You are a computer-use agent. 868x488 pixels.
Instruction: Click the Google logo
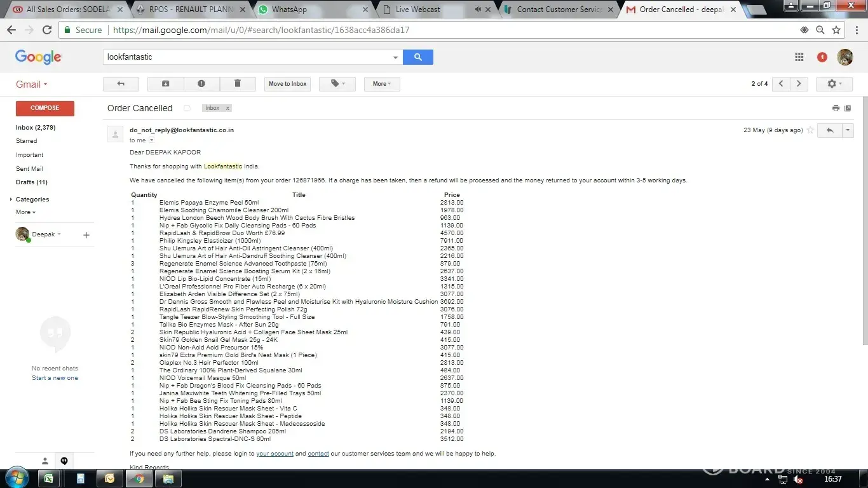pos(38,57)
